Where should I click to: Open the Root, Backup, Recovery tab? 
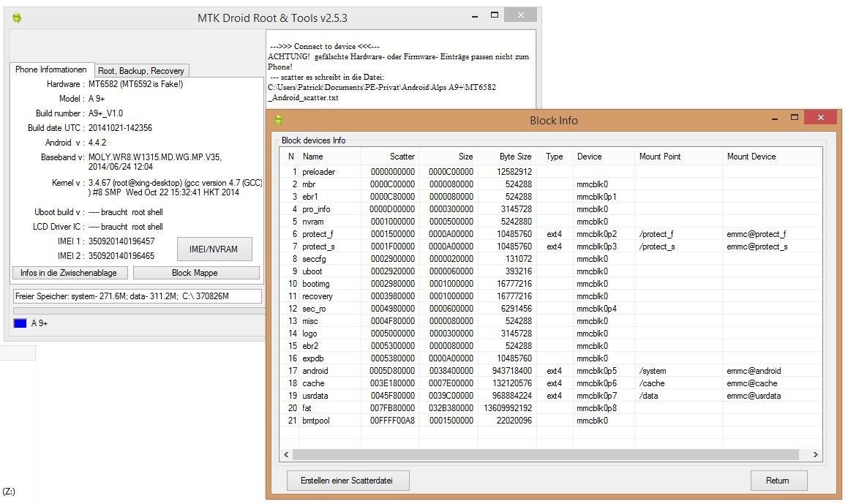click(141, 71)
